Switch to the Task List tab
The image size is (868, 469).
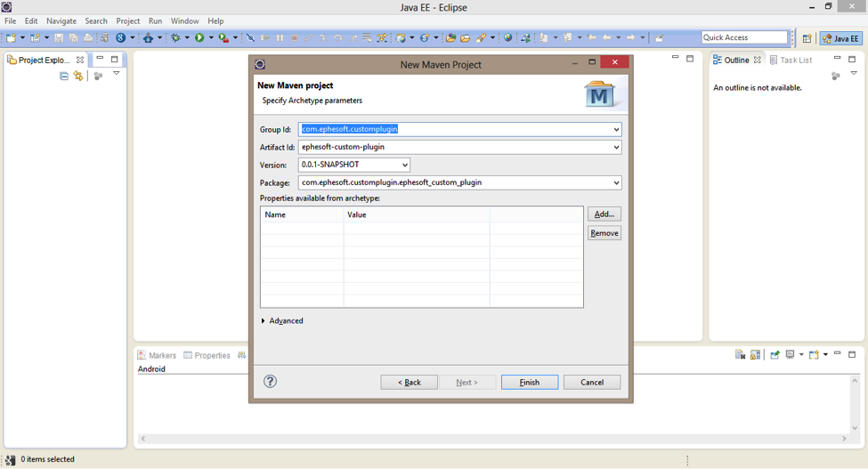[x=791, y=60]
